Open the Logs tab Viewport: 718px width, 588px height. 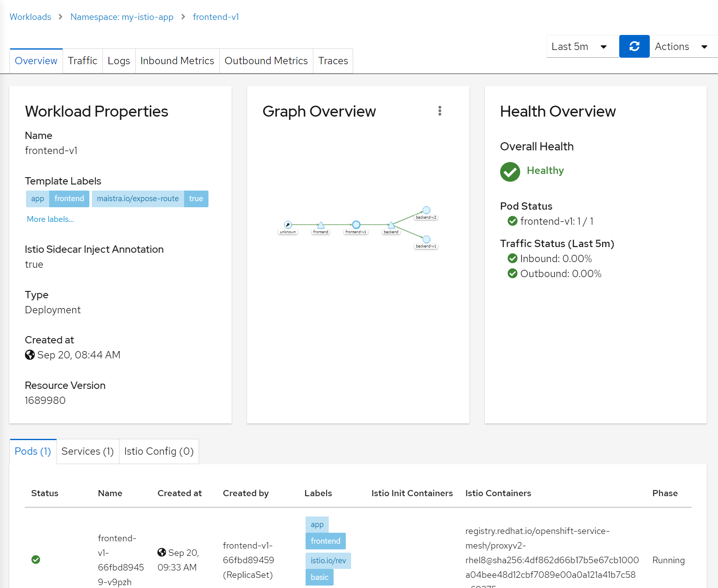tap(119, 61)
